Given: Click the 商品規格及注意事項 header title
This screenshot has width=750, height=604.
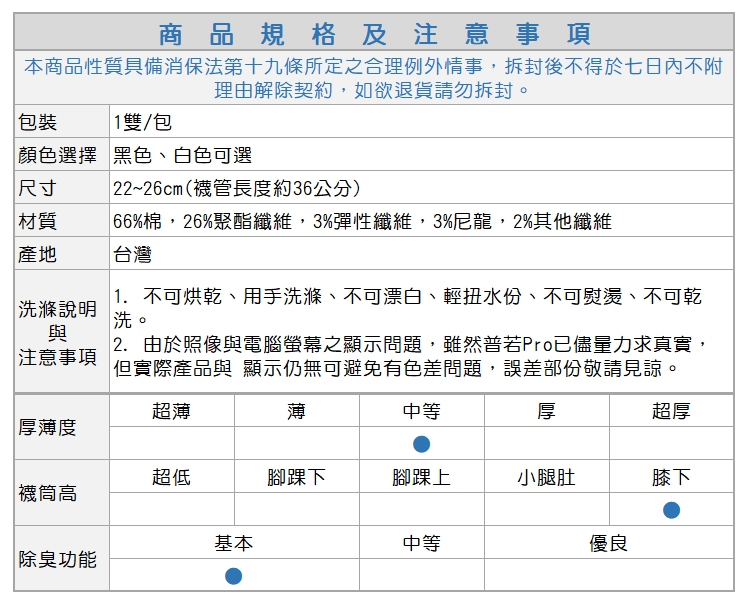Looking at the screenshot, I should (374, 34).
